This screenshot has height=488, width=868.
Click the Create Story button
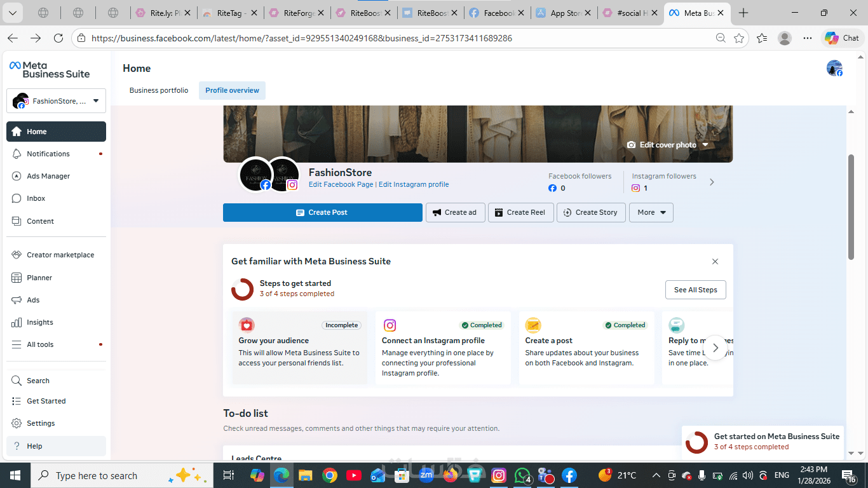pyautogui.click(x=591, y=212)
